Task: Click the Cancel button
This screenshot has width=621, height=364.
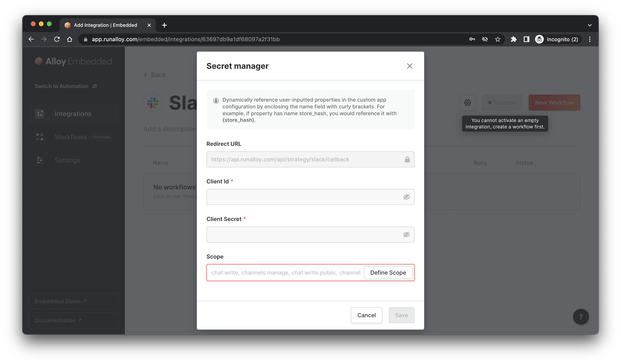Action: tap(367, 315)
